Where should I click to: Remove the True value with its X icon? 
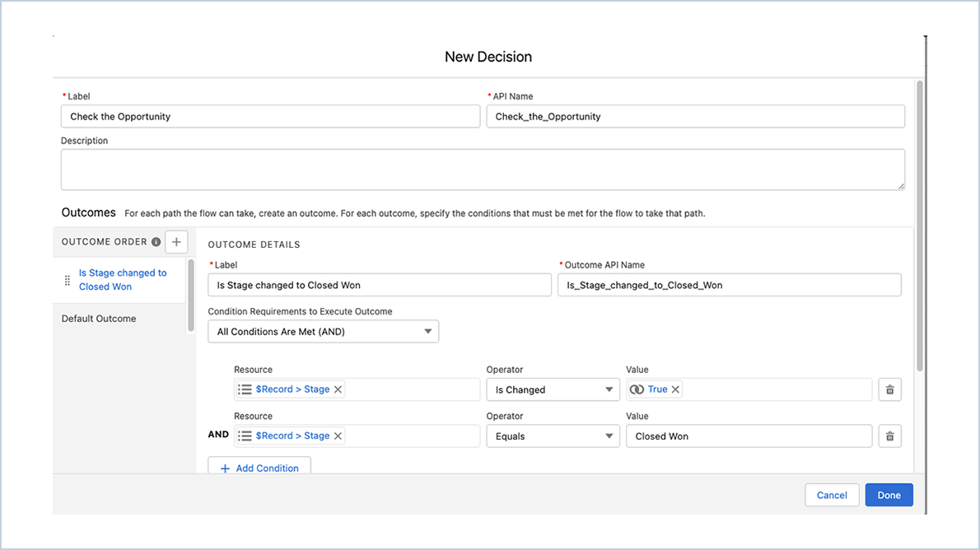(x=675, y=389)
